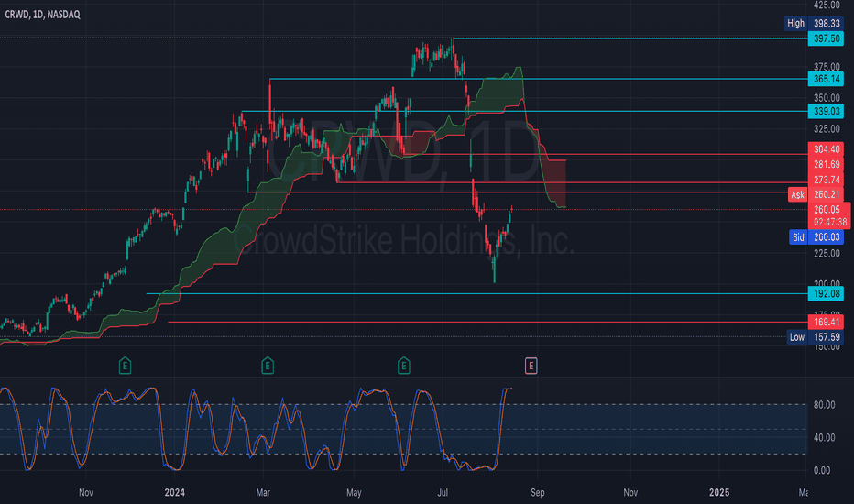Click the May label on time axis
The height and width of the screenshot is (504, 854).
[x=354, y=493]
